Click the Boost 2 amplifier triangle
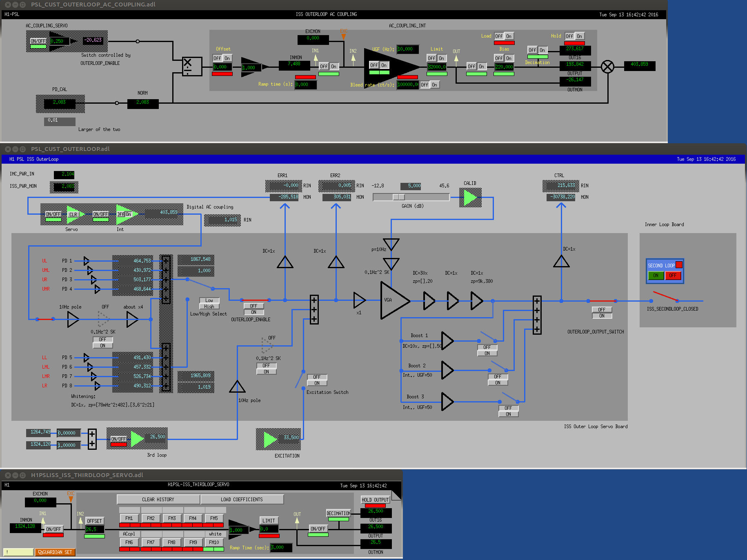The height and width of the screenshot is (560, 747). [x=447, y=370]
